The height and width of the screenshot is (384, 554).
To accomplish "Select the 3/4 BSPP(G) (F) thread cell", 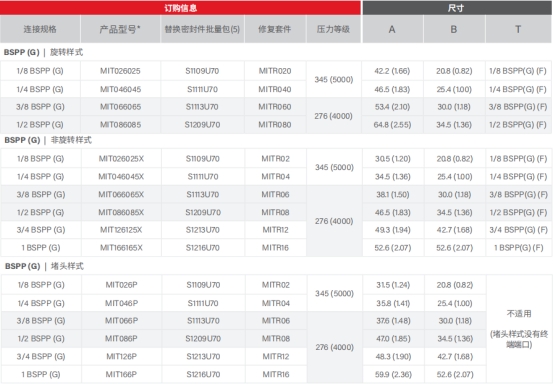I will [x=518, y=230].
